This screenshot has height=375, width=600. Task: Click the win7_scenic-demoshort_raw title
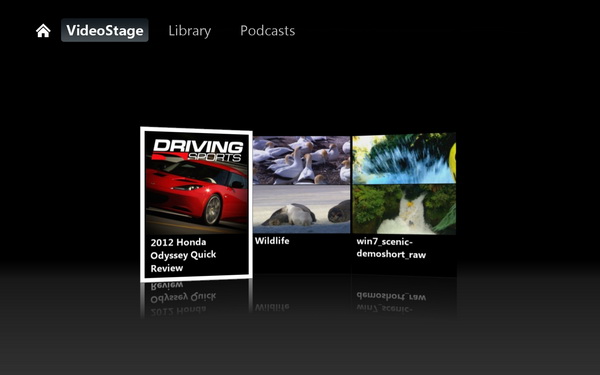click(x=391, y=248)
